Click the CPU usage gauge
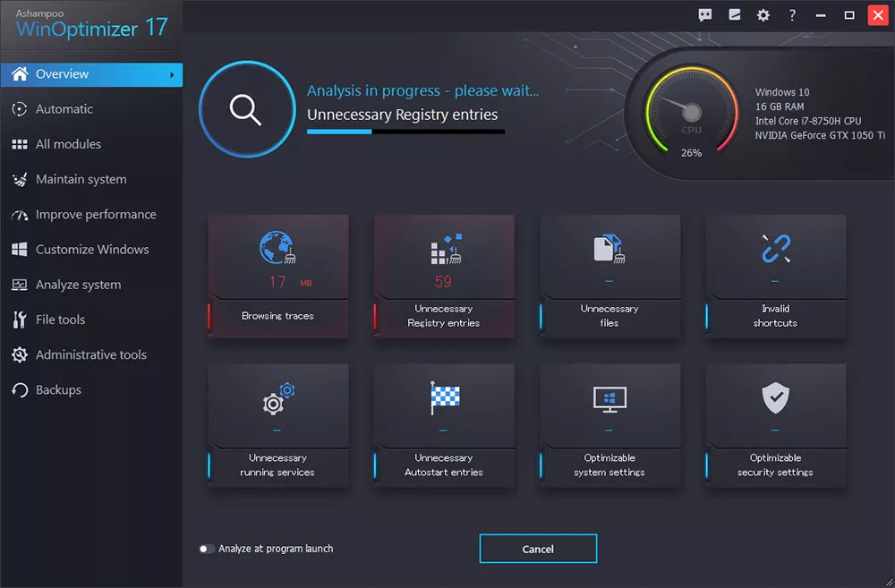Screen dimensions: 895x588 pos(691,111)
